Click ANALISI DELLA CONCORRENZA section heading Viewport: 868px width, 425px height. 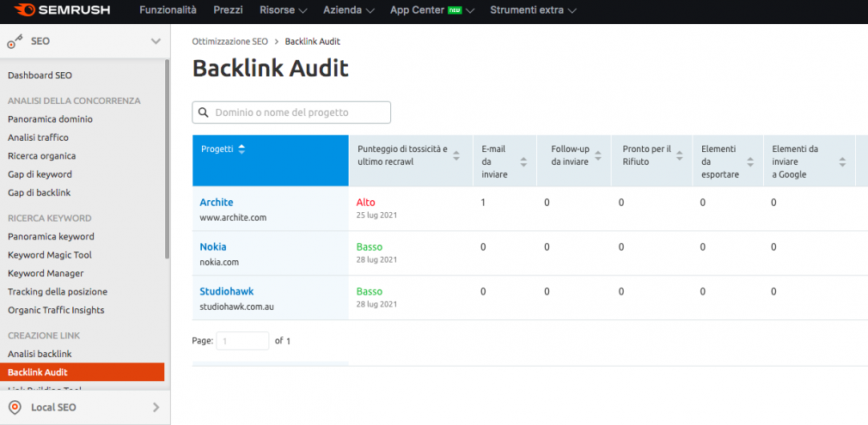[74, 100]
